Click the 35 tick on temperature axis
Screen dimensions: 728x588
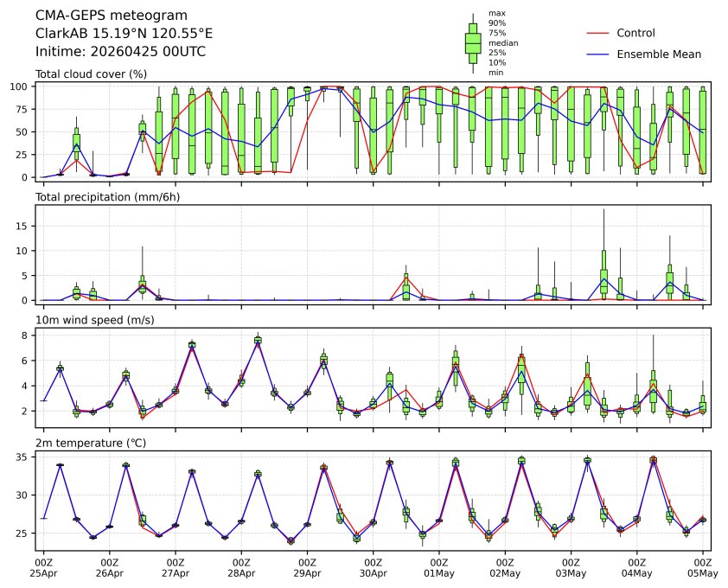click(x=24, y=457)
